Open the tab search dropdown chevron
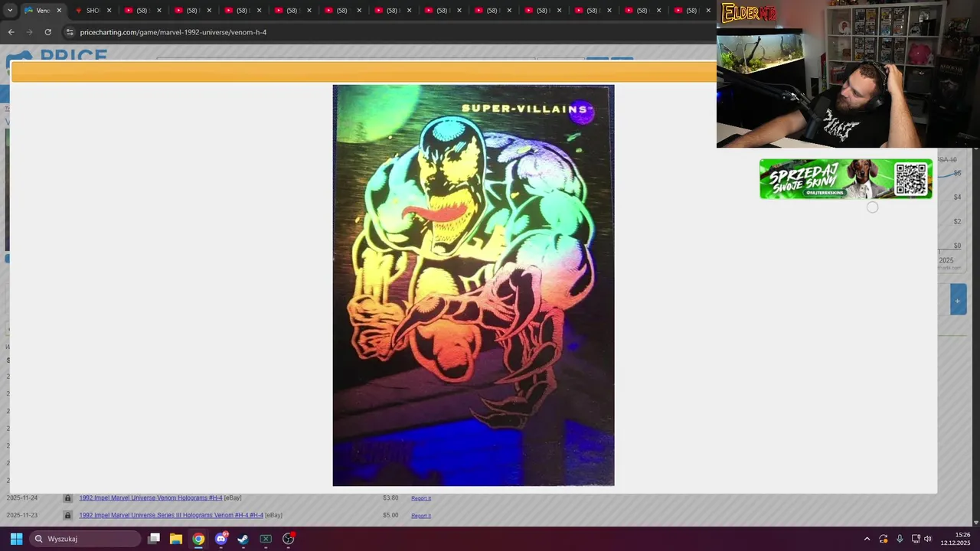Image resolution: width=980 pixels, height=551 pixels. point(9,11)
